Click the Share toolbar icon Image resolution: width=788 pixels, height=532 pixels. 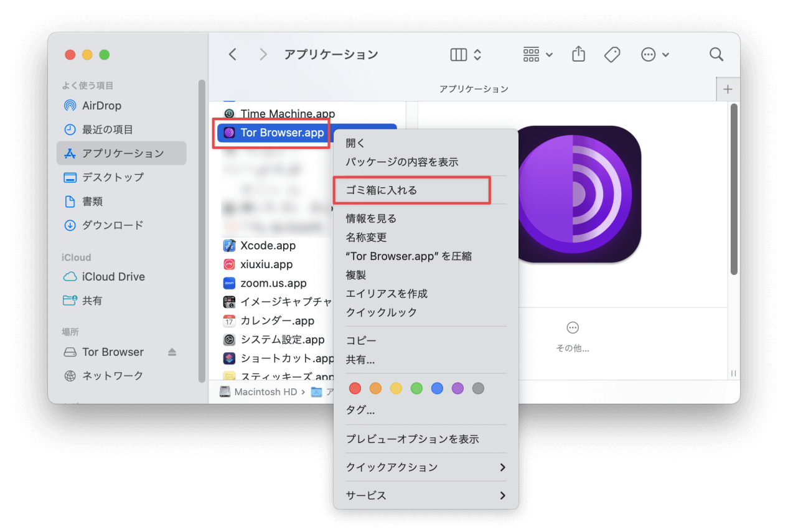pos(579,54)
